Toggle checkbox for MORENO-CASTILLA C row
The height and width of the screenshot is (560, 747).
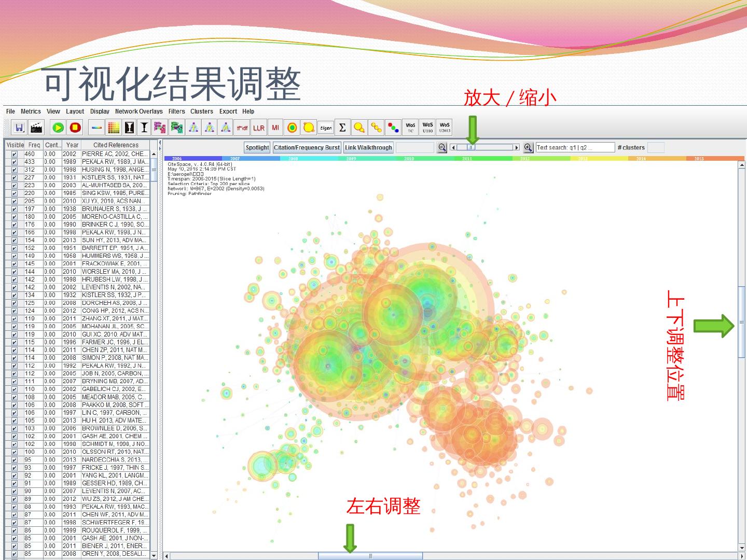click(x=15, y=217)
